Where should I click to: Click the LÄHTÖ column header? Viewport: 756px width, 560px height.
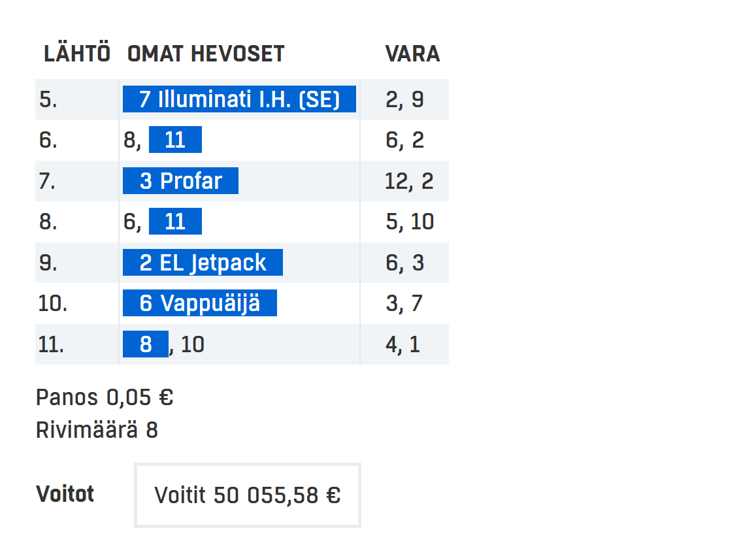tap(77, 53)
